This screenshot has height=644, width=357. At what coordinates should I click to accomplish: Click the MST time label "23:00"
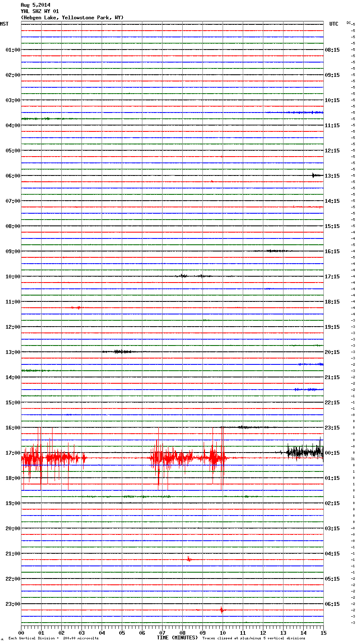point(13,604)
